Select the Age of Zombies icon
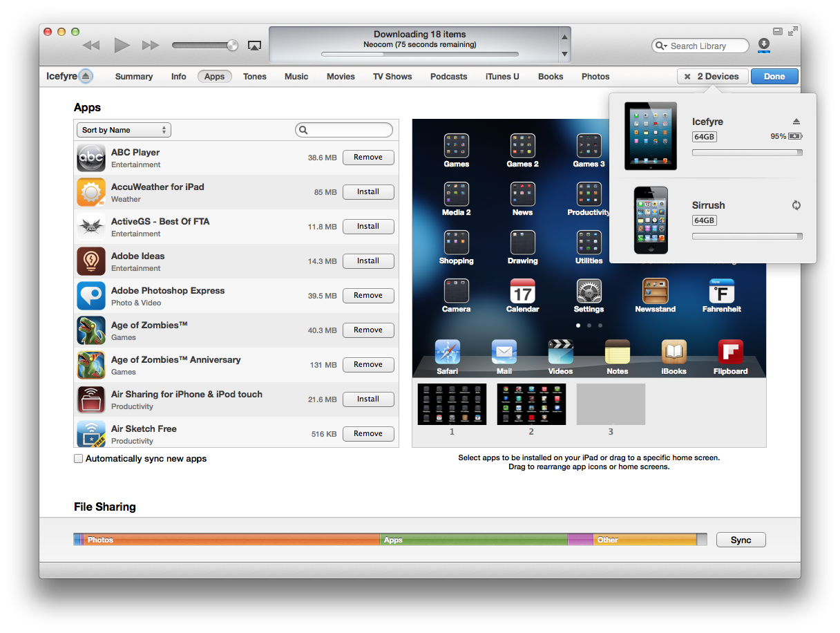 pyautogui.click(x=91, y=330)
